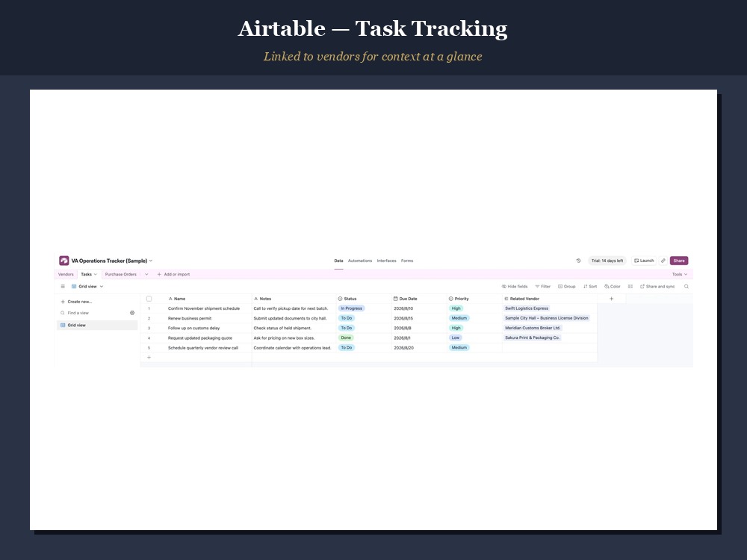Click the Due Date column header

pyautogui.click(x=419, y=299)
